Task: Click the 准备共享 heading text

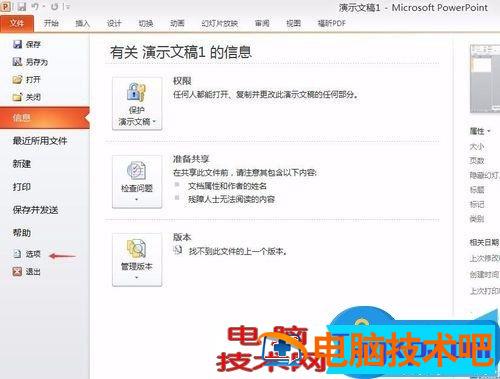Action: [x=191, y=159]
